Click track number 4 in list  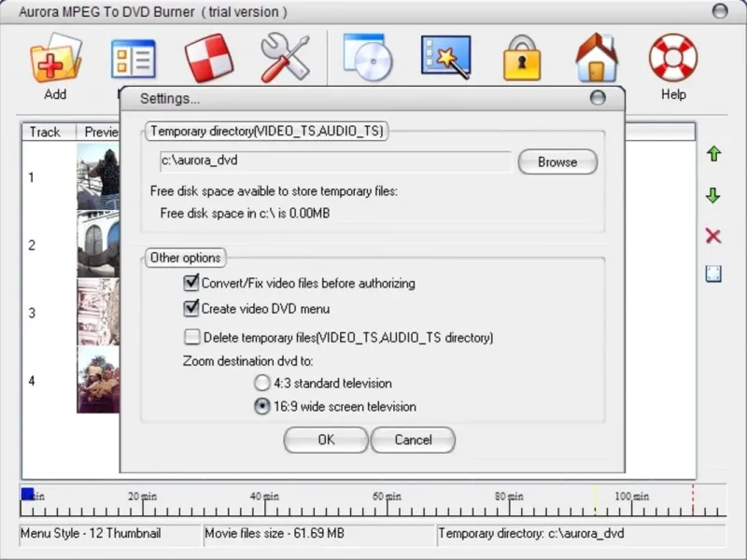point(32,381)
